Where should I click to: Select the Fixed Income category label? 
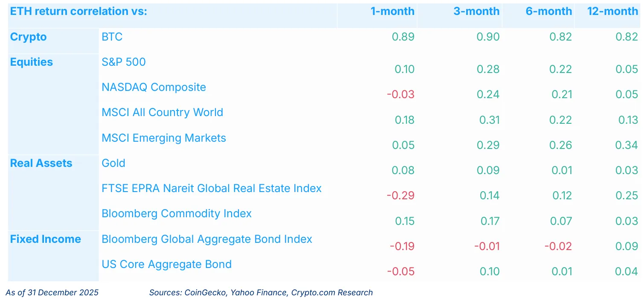tap(46, 239)
